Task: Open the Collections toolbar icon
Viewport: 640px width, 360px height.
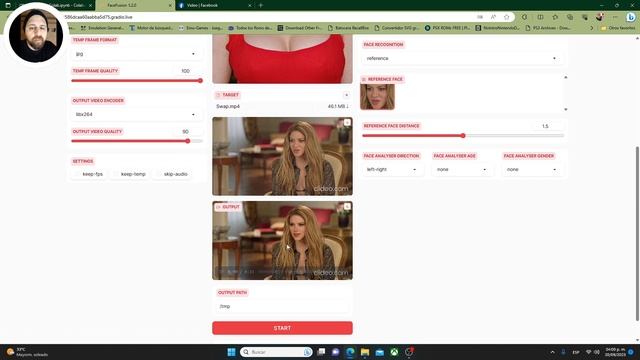Action: click(x=570, y=17)
